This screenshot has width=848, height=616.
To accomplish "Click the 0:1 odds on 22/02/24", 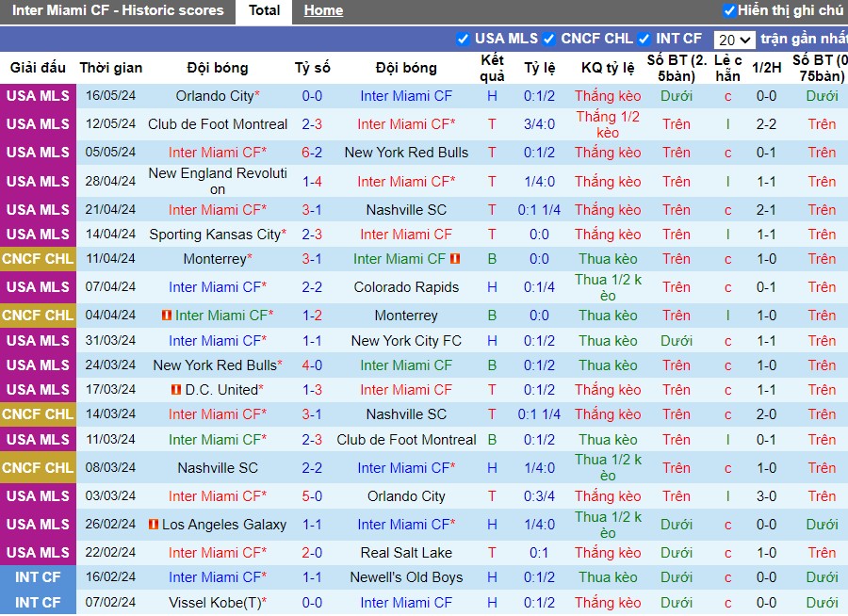I will pos(539,553).
